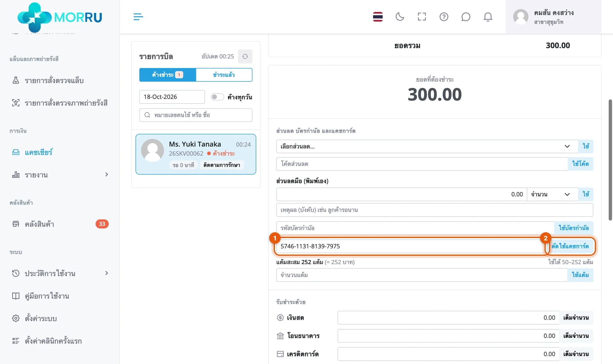Click the MORRU logo

pos(60,17)
